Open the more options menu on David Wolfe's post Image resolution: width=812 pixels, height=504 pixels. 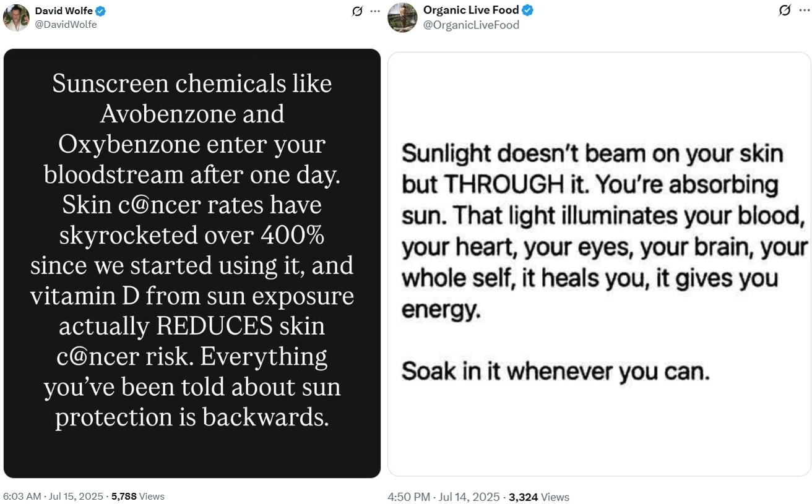tap(374, 11)
